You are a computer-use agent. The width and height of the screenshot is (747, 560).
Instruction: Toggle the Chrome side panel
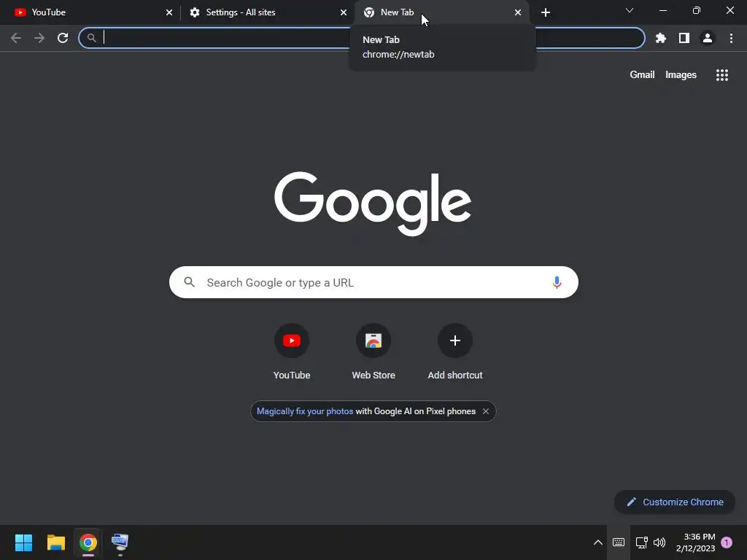click(x=684, y=38)
